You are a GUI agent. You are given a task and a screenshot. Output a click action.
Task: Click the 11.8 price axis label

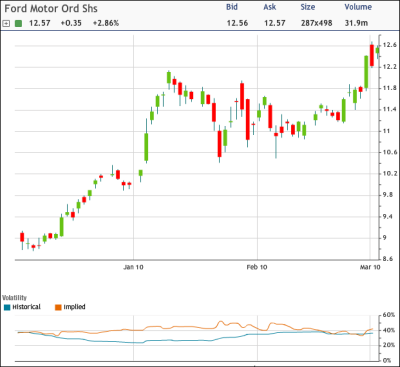[x=390, y=88]
